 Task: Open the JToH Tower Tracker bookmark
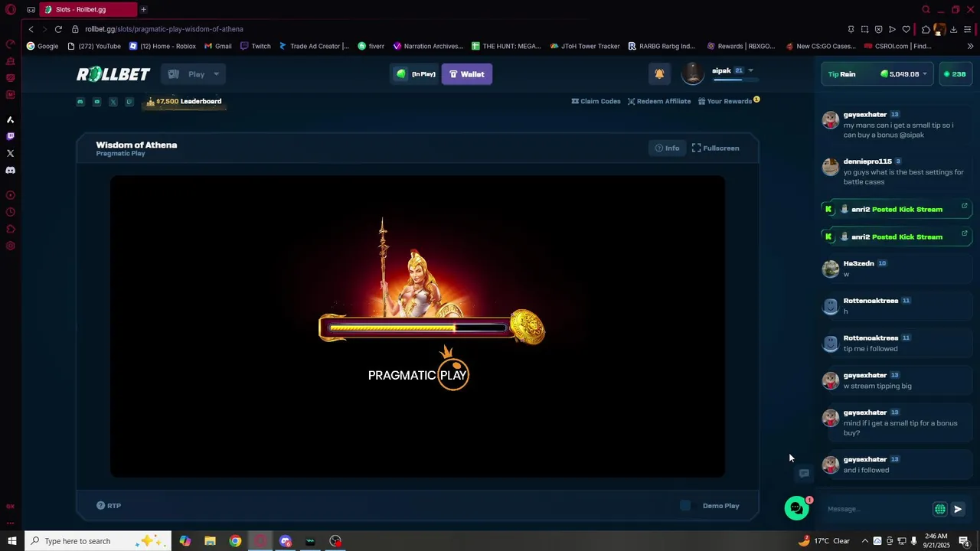coord(584,46)
